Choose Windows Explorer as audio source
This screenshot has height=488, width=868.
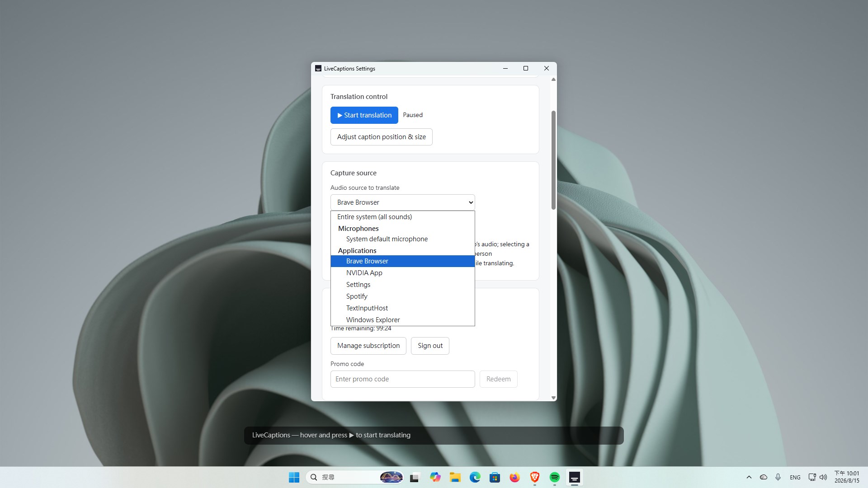(403, 320)
